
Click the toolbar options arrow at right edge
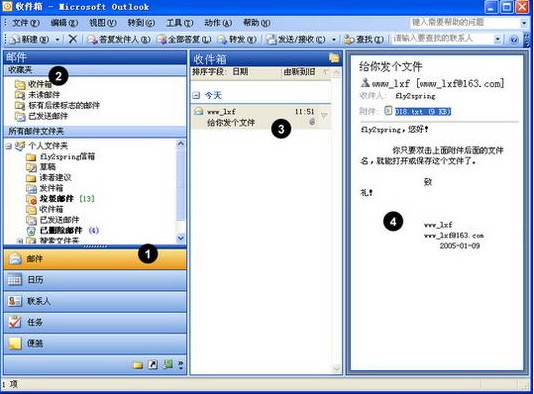click(x=527, y=40)
